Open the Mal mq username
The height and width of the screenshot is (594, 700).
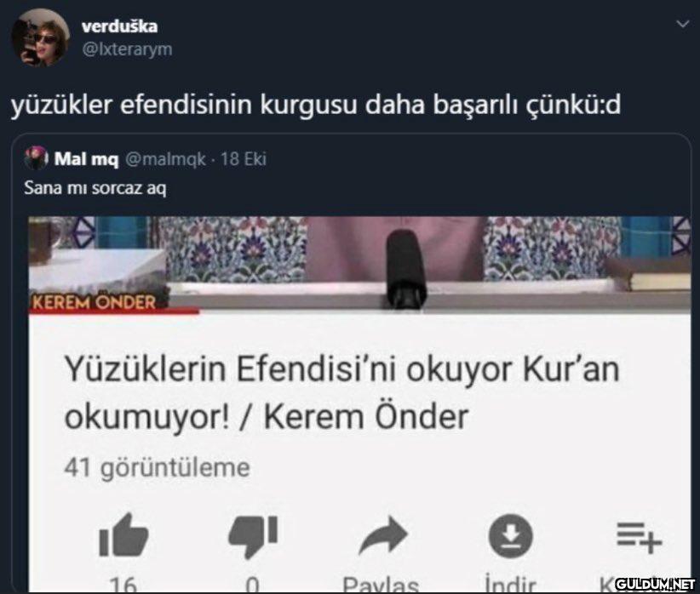pos(87,159)
